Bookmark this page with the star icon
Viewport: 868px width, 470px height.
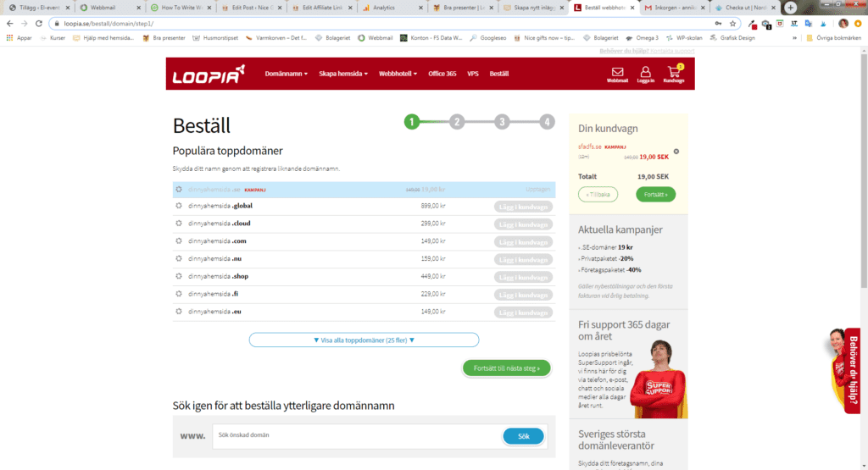coord(732,23)
